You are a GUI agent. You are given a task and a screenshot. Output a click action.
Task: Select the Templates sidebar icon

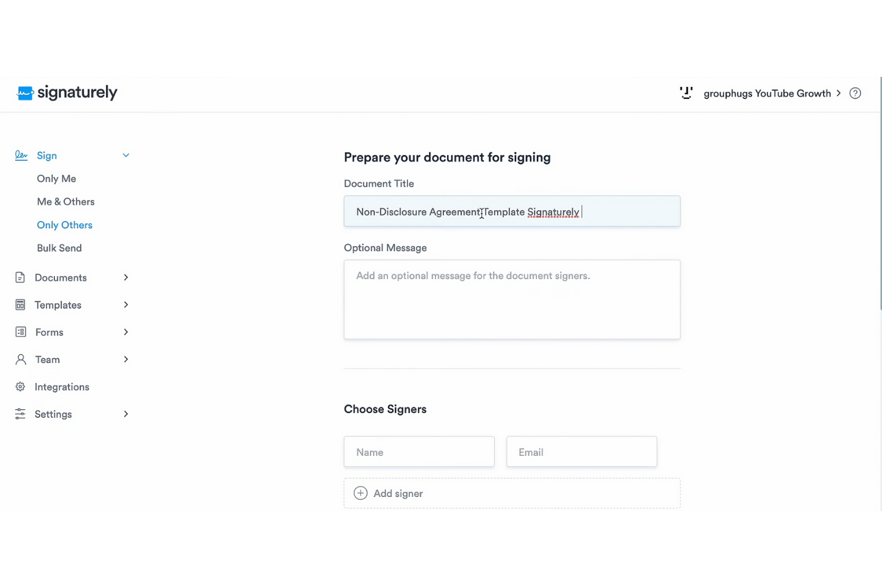[20, 304]
